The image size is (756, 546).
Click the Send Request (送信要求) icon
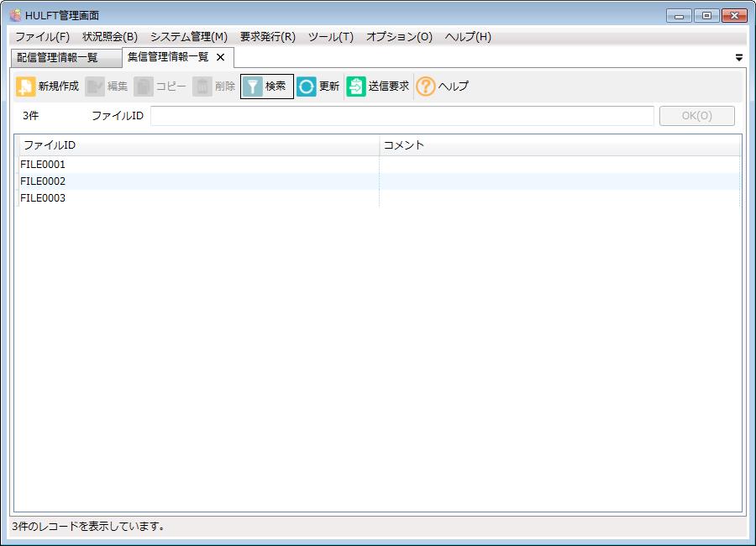356,87
